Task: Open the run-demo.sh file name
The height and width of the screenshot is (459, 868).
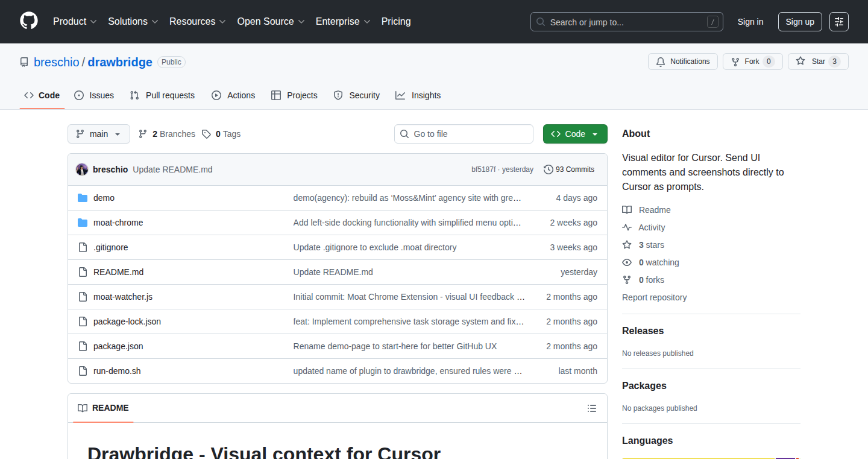Action: [117, 371]
